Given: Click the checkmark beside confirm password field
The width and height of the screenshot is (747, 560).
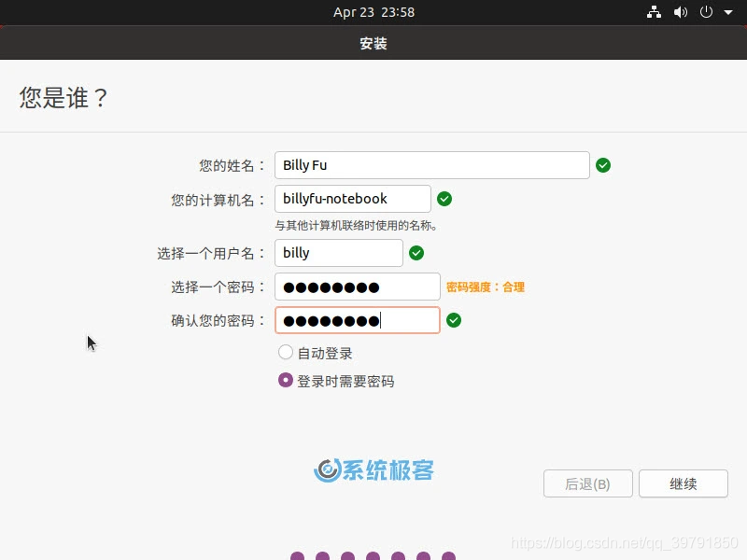Looking at the screenshot, I should point(454,320).
